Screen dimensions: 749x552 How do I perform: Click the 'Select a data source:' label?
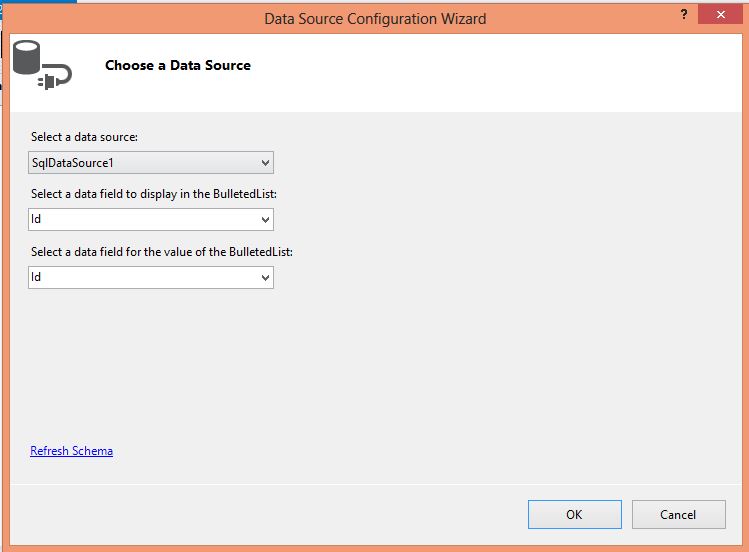tap(91, 137)
